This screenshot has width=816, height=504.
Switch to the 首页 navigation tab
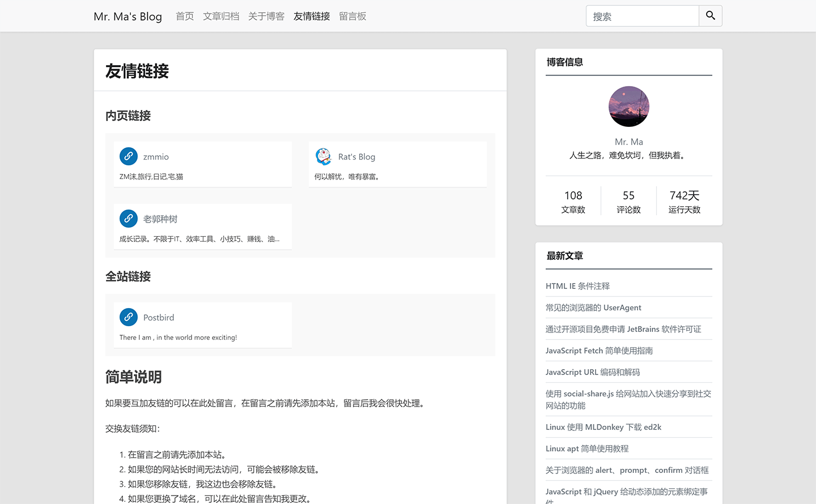pos(184,16)
